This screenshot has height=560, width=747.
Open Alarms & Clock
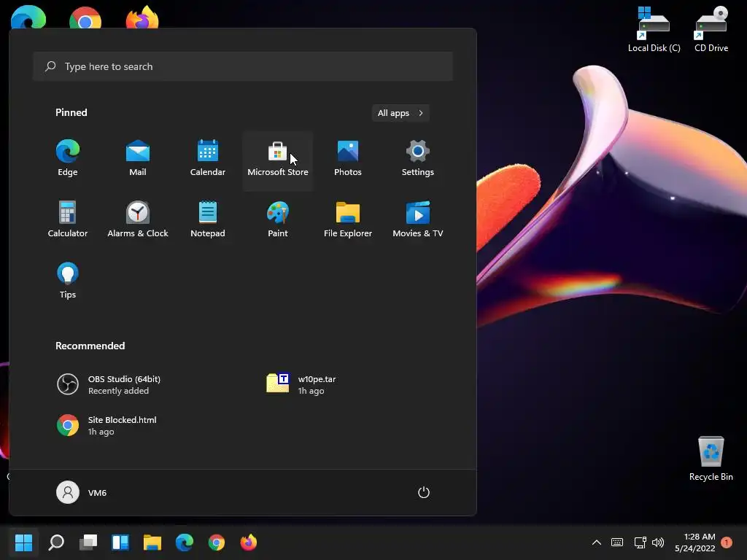[138, 220]
